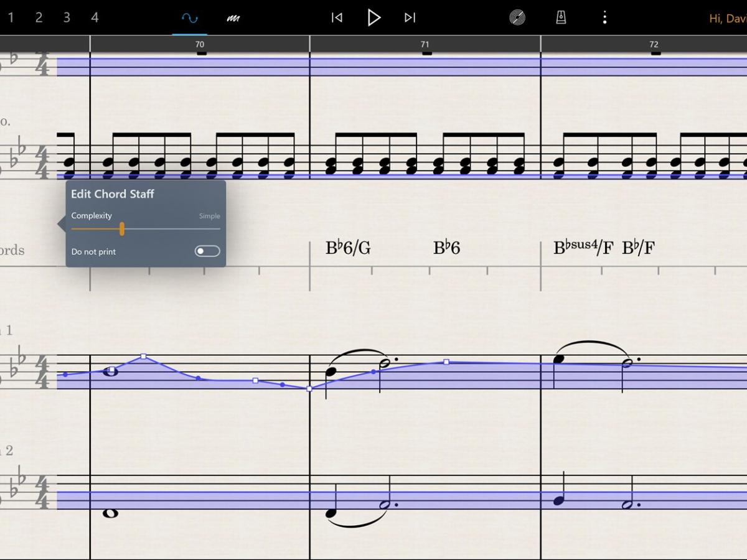Select the B♭6 chord symbol
747x560 pixels.
(x=446, y=248)
